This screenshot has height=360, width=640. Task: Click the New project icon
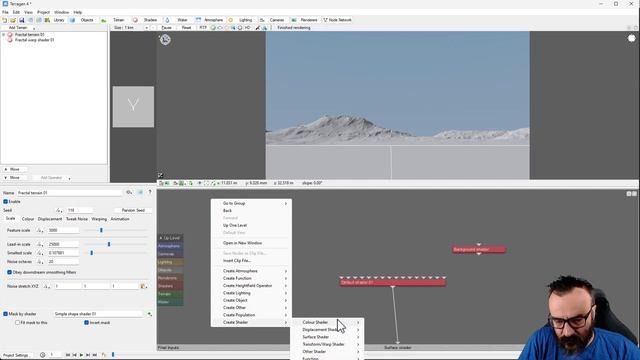click(x=5, y=20)
